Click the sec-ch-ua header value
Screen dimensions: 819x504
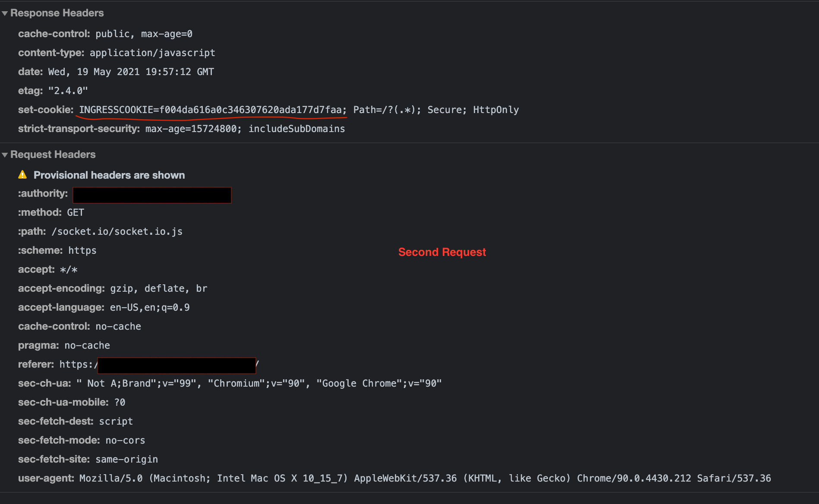coord(259,384)
